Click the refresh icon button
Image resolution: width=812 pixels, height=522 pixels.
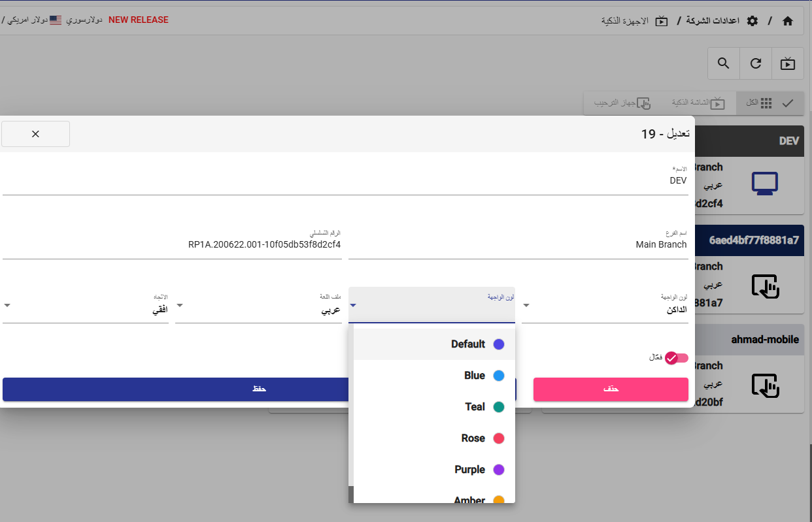pos(756,63)
